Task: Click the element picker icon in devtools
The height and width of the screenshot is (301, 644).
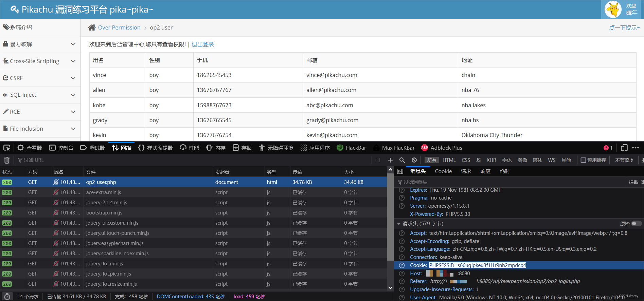Action: pyautogui.click(x=7, y=148)
